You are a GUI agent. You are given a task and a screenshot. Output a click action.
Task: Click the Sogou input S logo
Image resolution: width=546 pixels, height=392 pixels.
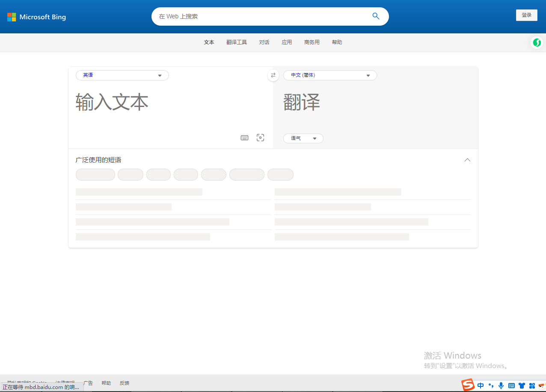(468, 385)
